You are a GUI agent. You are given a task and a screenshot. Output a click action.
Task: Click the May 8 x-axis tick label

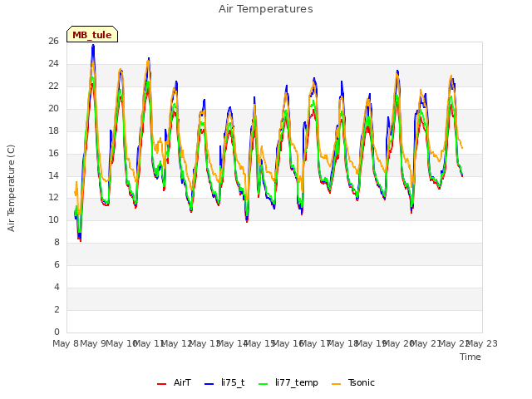(x=66, y=343)
